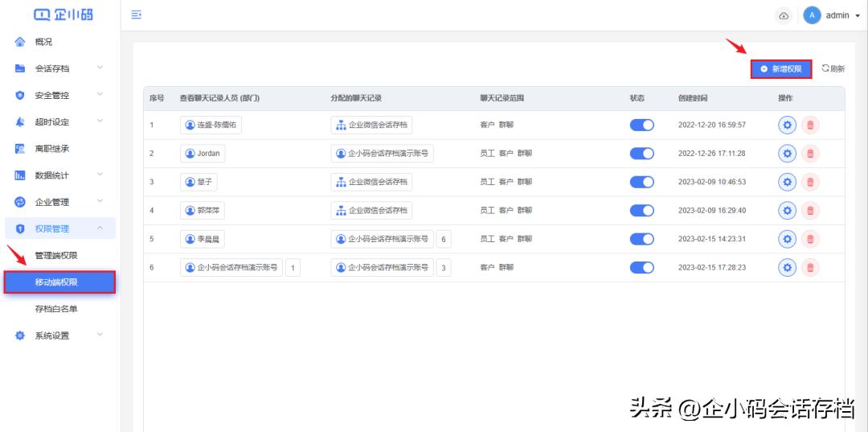Open 存档白名单 menu item
The height and width of the screenshot is (432, 868).
tap(56, 309)
